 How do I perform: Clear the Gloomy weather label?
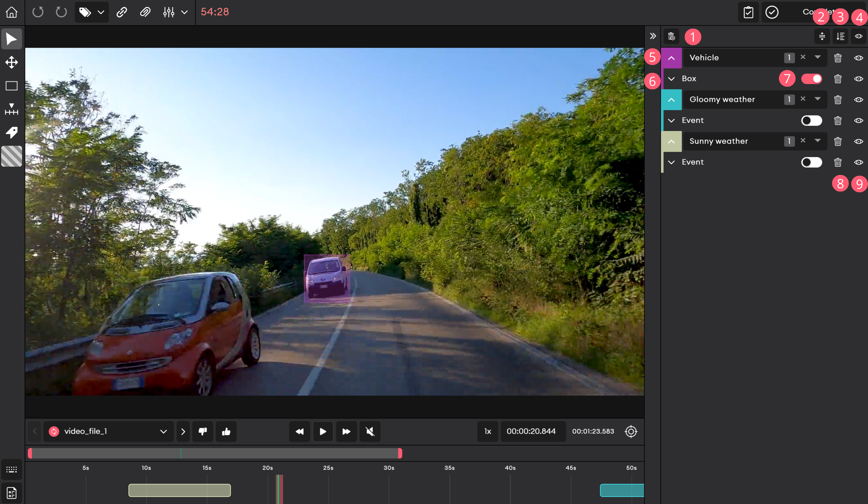[x=803, y=99]
